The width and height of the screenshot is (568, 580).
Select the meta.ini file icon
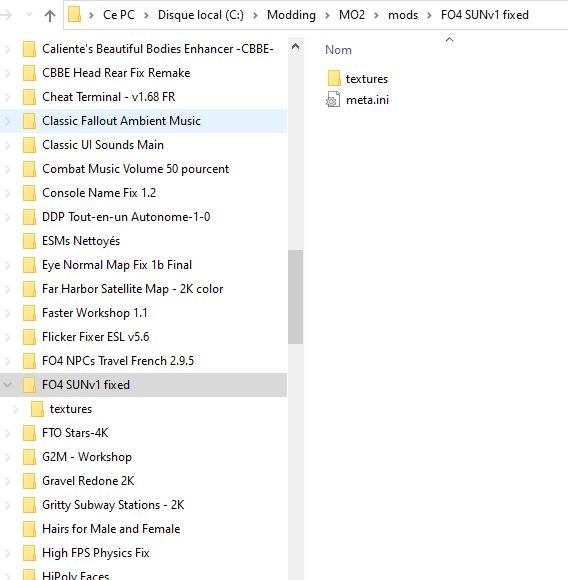333,100
